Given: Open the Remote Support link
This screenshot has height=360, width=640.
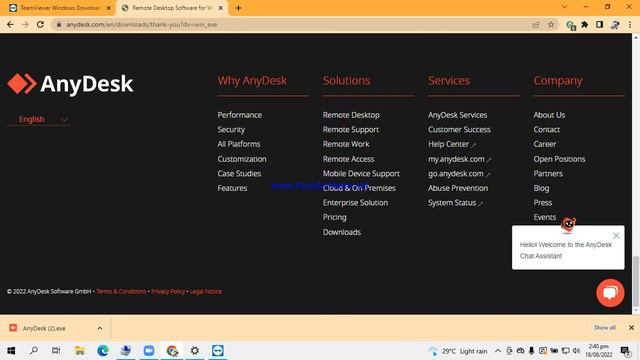Looking at the screenshot, I should [351, 129].
